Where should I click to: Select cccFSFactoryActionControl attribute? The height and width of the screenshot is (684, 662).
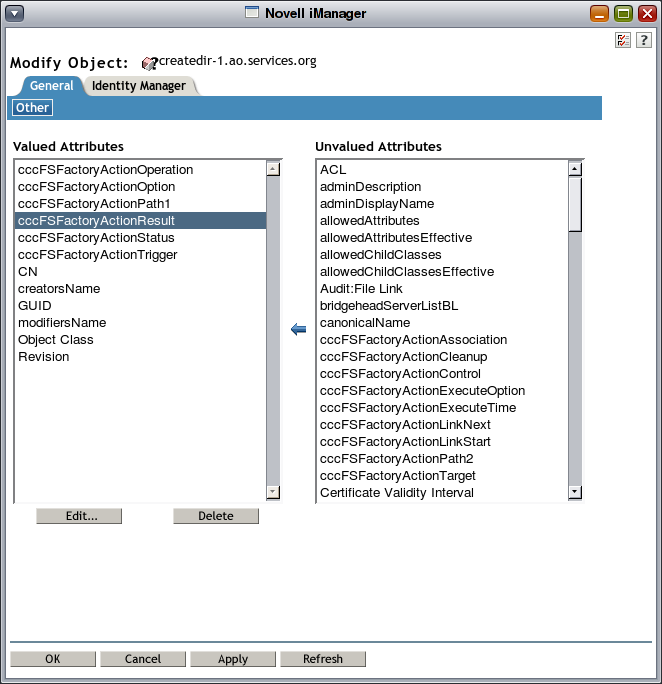(443, 374)
